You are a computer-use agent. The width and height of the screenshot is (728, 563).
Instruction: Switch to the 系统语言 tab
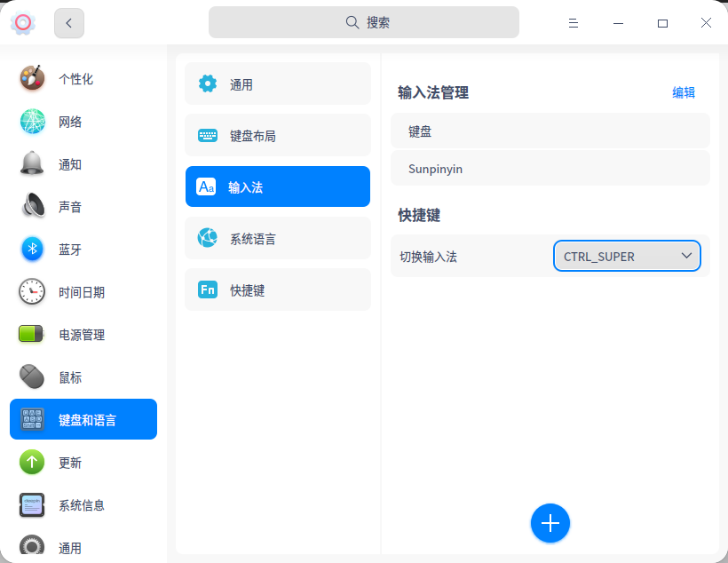(277, 239)
